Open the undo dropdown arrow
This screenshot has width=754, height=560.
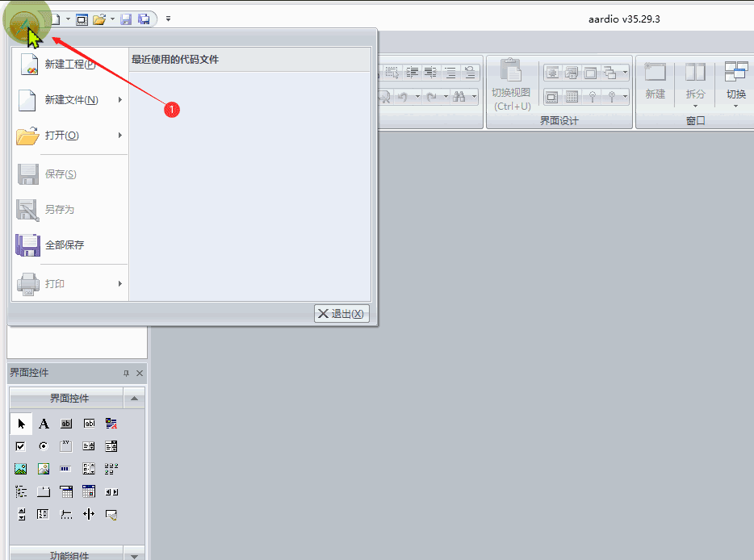(x=417, y=97)
